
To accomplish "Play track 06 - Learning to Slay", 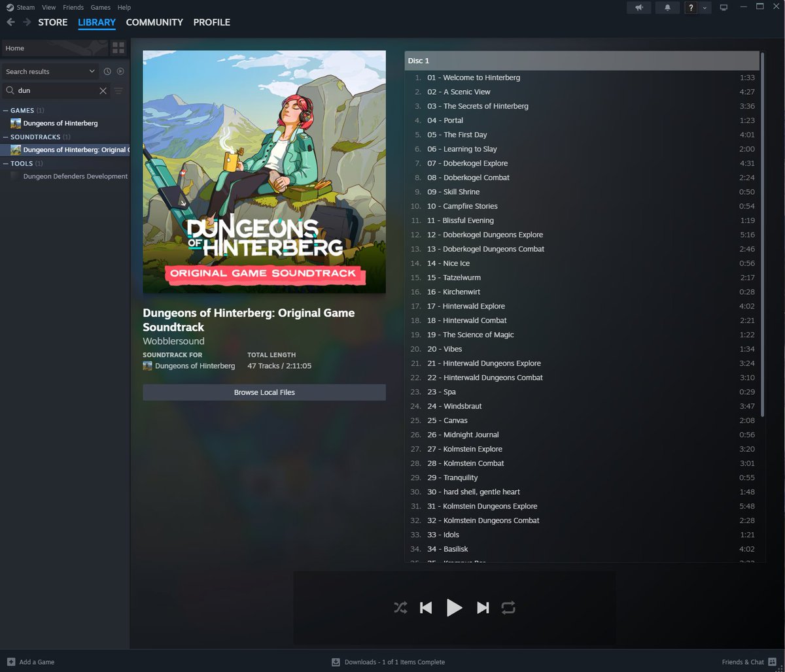I will click(x=582, y=149).
